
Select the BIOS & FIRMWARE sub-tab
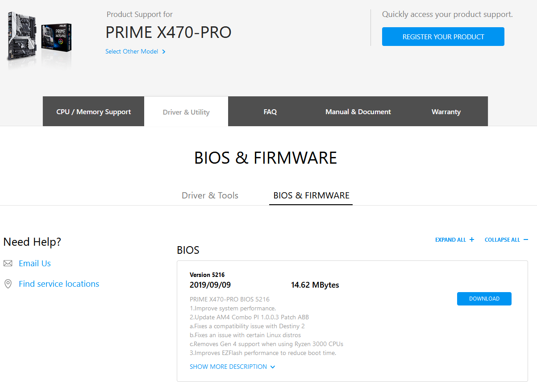(311, 195)
